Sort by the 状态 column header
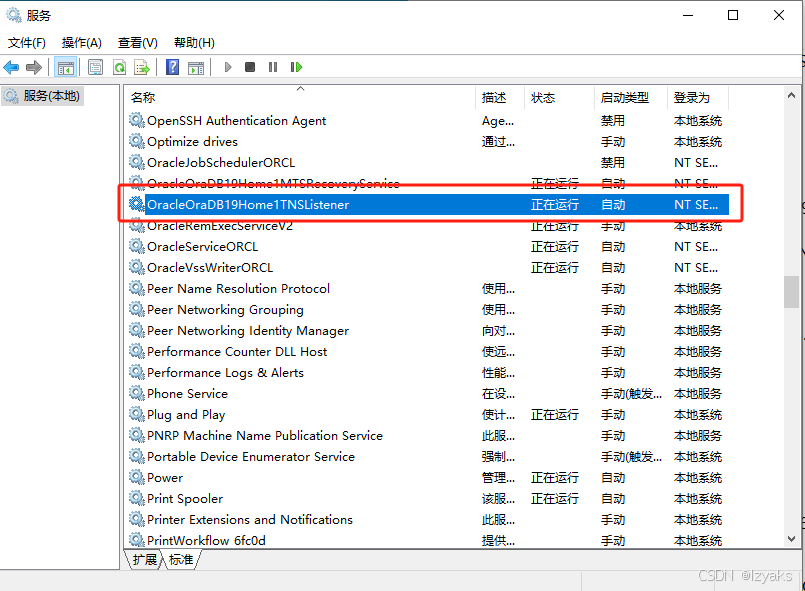The image size is (805, 591). coord(559,98)
